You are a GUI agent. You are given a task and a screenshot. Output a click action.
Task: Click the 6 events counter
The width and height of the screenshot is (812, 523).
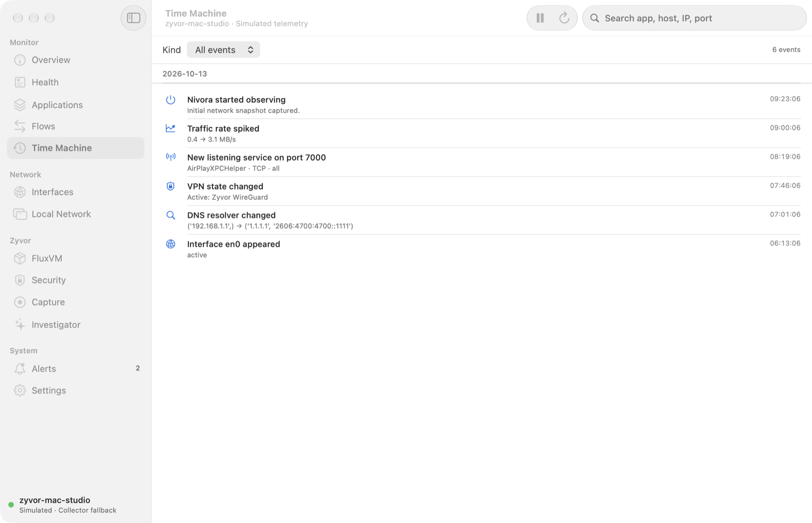(786, 50)
